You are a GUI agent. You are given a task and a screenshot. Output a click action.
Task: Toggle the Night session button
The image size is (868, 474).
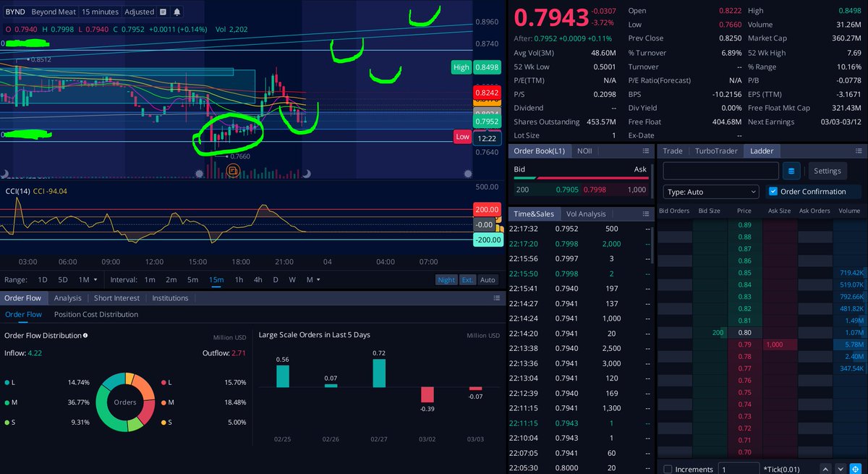tap(446, 280)
